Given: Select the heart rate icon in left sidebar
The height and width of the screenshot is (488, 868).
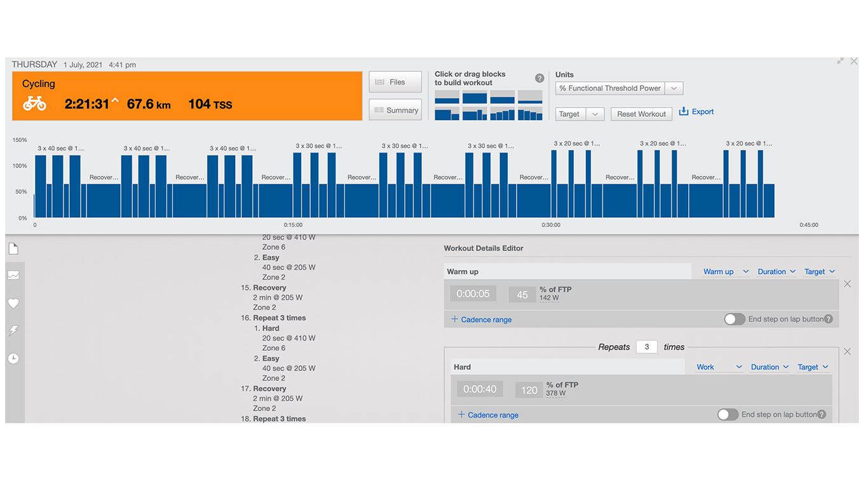Looking at the screenshot, I should [13, 303].
